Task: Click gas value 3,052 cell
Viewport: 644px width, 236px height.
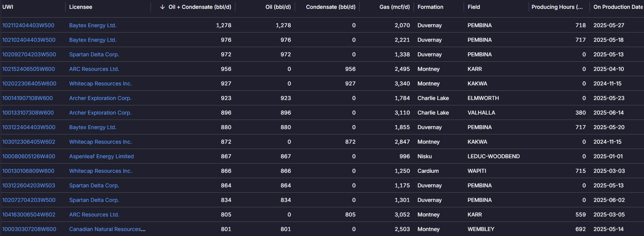Action: [402, 215]
